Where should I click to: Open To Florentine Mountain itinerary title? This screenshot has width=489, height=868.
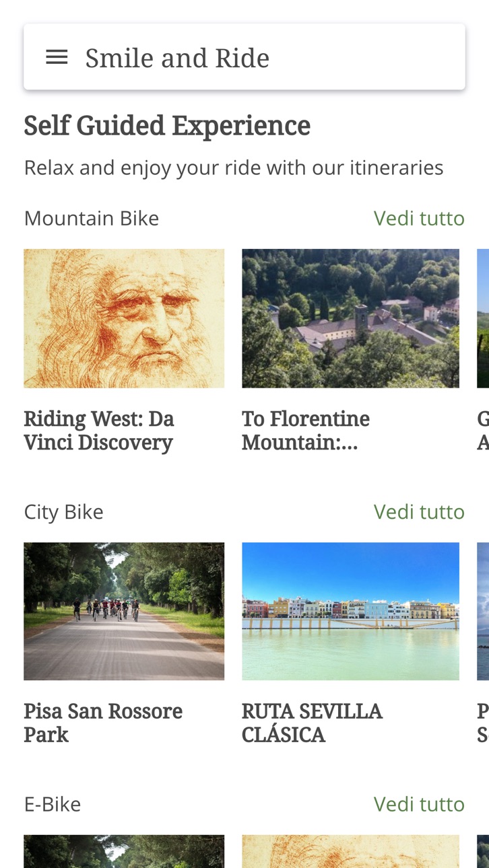coord(306,431)
